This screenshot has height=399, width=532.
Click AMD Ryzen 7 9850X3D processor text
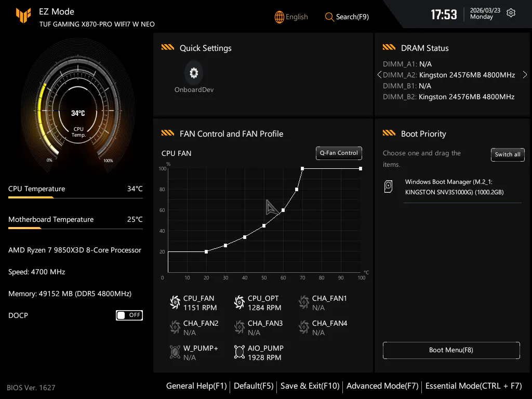(x=75, y=250)
